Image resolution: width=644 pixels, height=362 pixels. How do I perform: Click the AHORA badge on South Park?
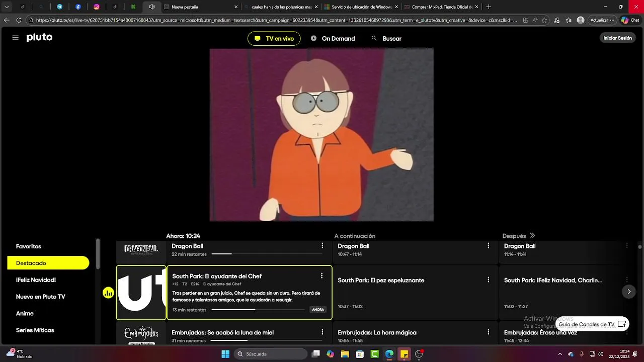pos(318,309)
